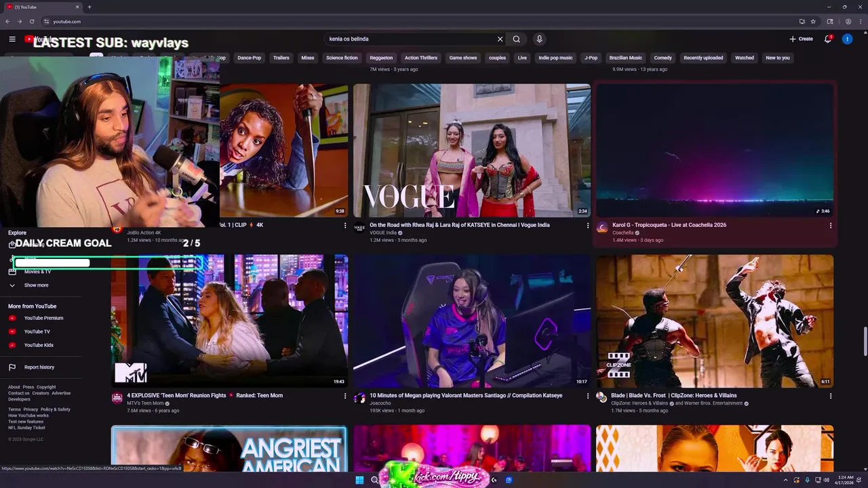Open the account avatar menu
The width and height of the screenshot is (868, 488).
point(847,39)
